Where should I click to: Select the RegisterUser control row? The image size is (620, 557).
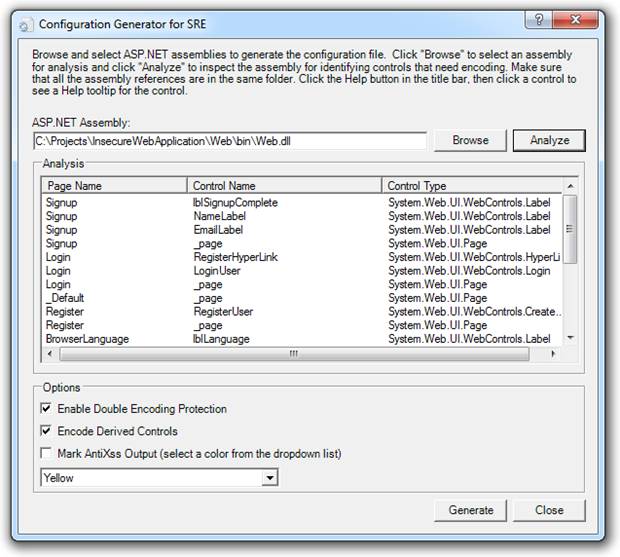click(x=301, y=312)
